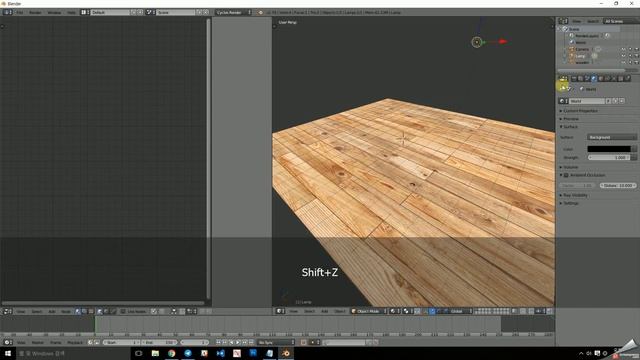This screenshot has height=360, width=640.
Task: Add new world with plus button
Action: tap(615, 101)
